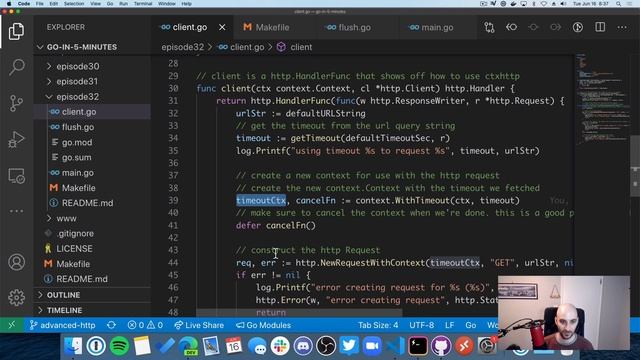Click the Open Changes compare icon

tap(489, 27)
